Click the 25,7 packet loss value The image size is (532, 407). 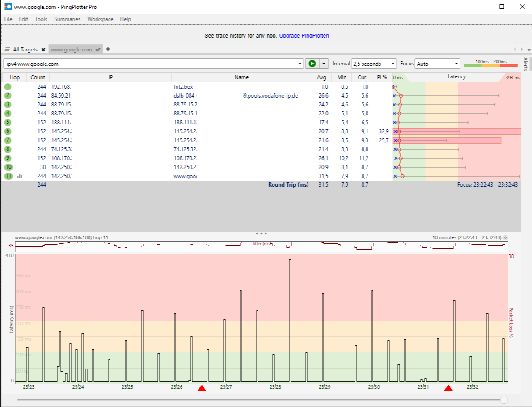(x=384, y=140)
